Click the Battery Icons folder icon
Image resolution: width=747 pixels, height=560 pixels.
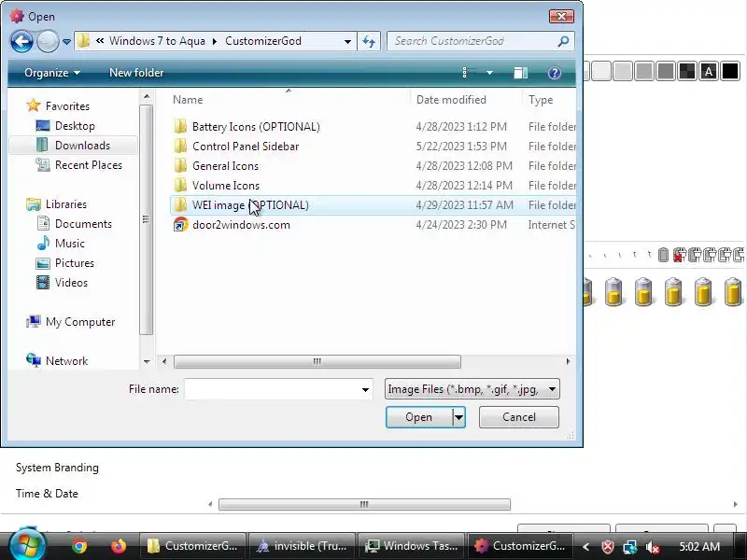[180, 126]
